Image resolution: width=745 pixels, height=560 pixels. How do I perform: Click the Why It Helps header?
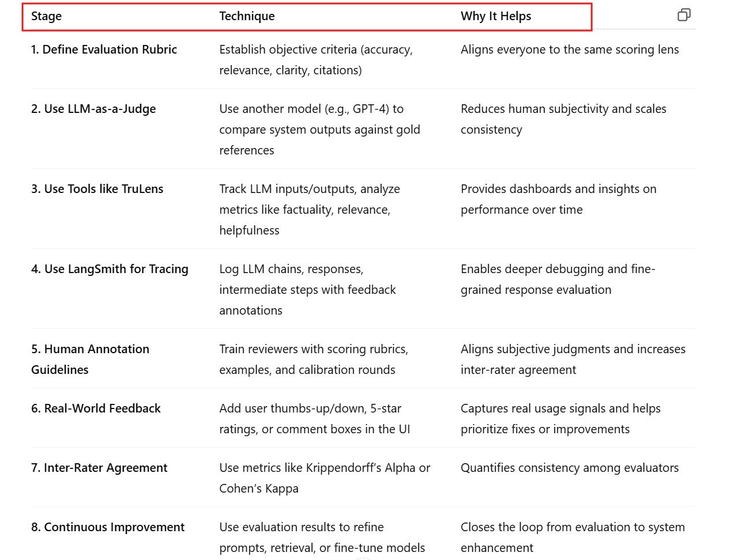[496, 16]
